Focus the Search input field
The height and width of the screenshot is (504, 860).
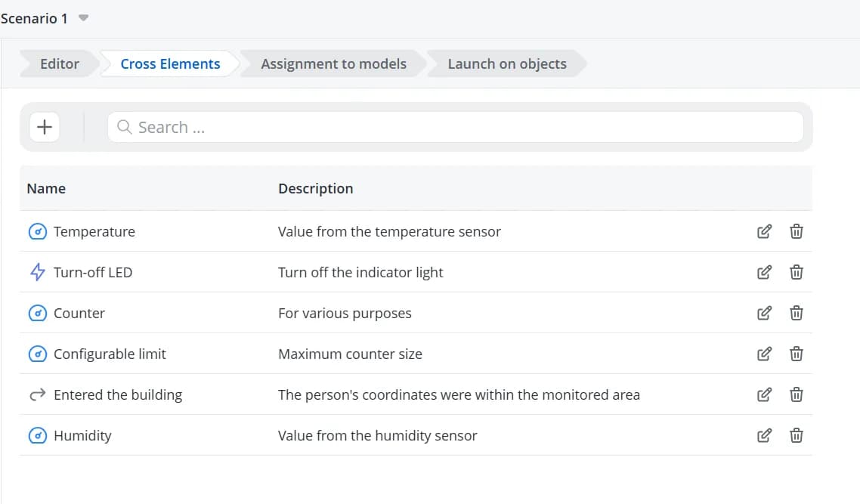[455, 127]
